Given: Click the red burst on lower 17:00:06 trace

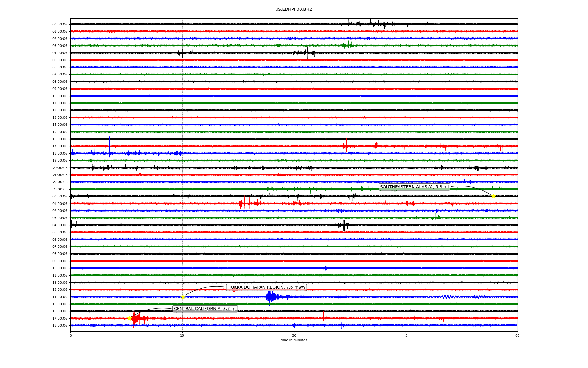Looking at the screenshot, I should coord(136,319).
